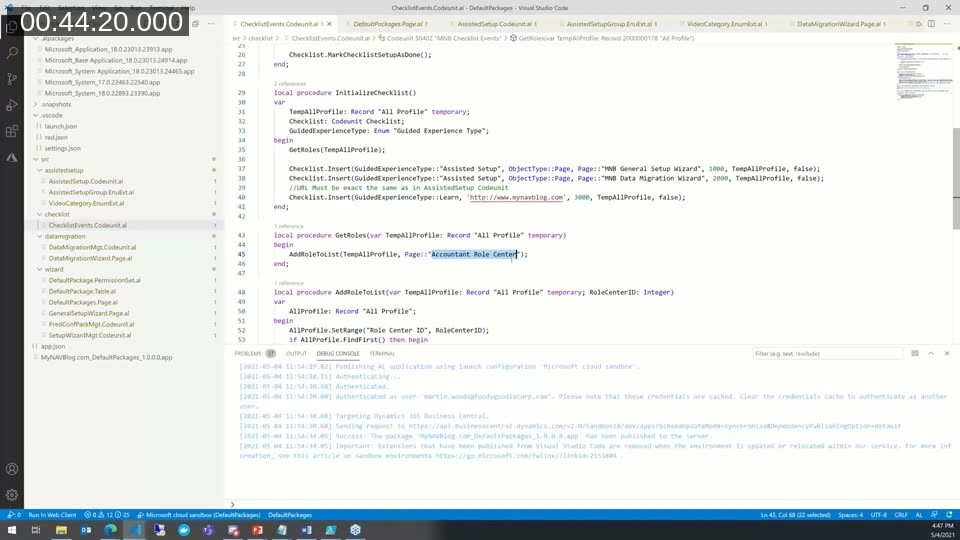Screen dimensions: 960x540
Task: Open the mynavblog.com URL in code
Action: 516,197
